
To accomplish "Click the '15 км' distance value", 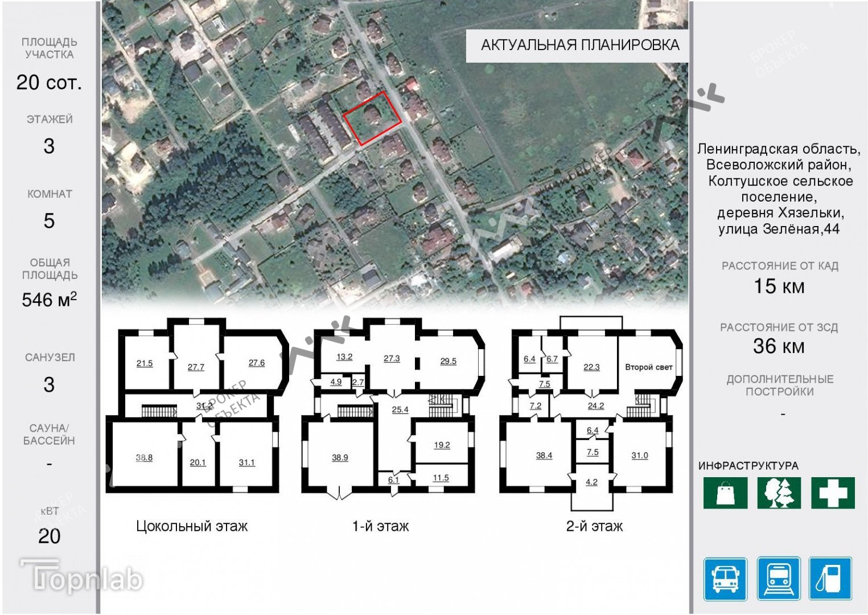I will tap(779, 286).
